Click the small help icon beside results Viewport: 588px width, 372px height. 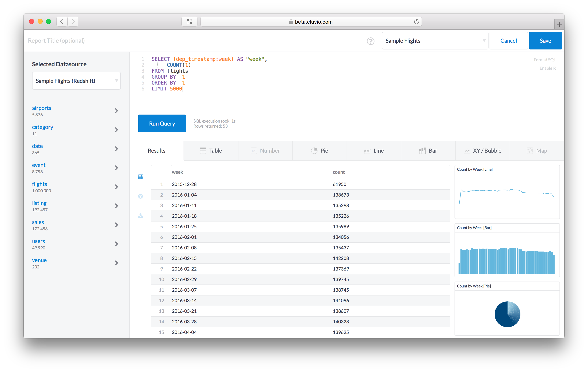140,196
